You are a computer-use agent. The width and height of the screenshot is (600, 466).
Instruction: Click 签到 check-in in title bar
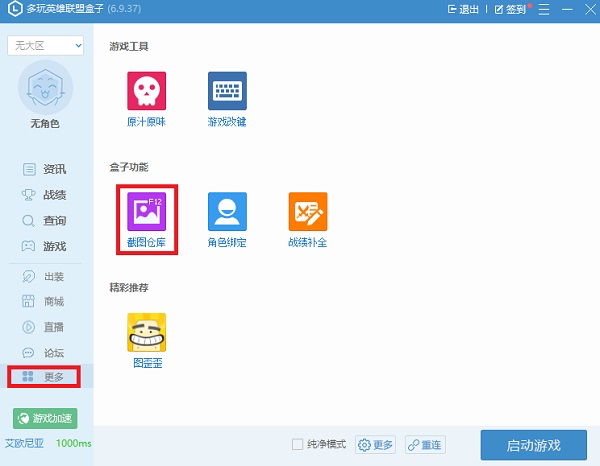(511, 9)
